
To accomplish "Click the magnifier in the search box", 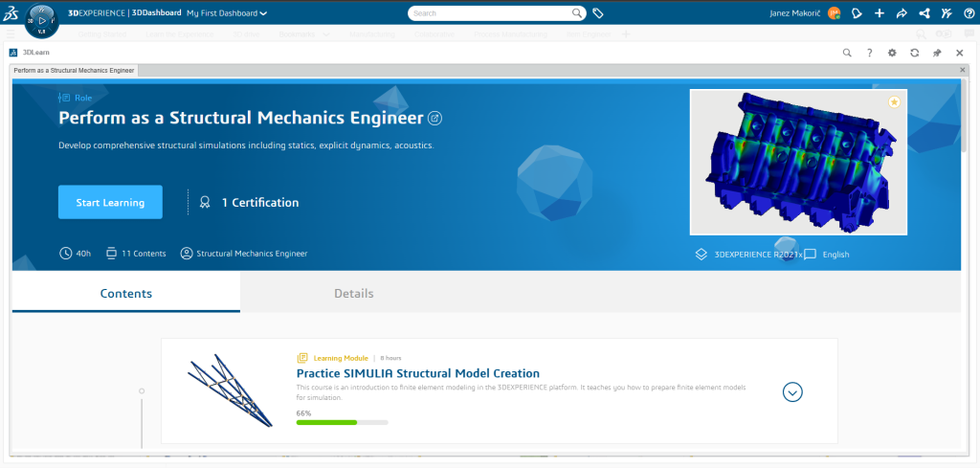I will tap(577, 13).
